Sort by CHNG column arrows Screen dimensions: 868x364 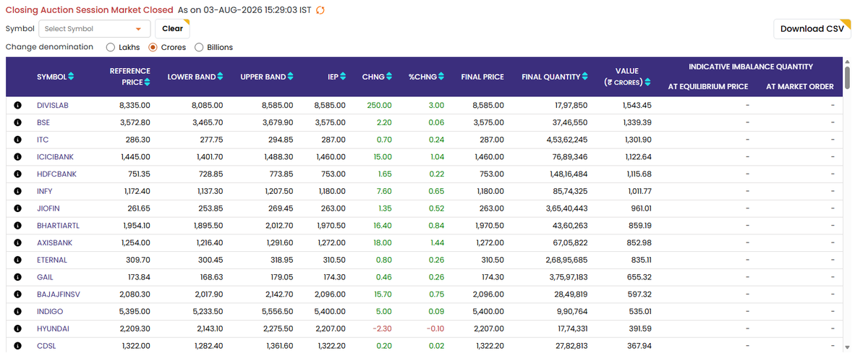click(389, 77)
